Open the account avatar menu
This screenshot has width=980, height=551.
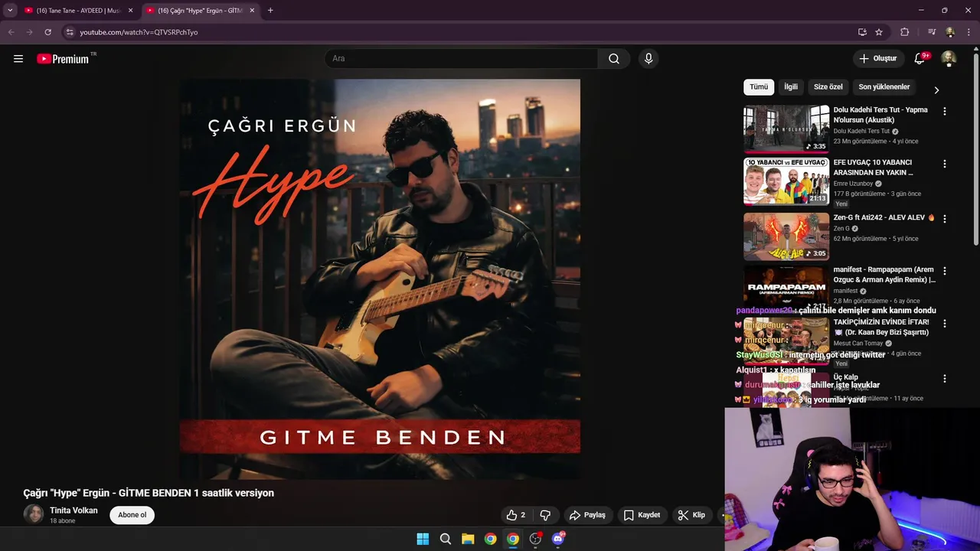[949, 59]
